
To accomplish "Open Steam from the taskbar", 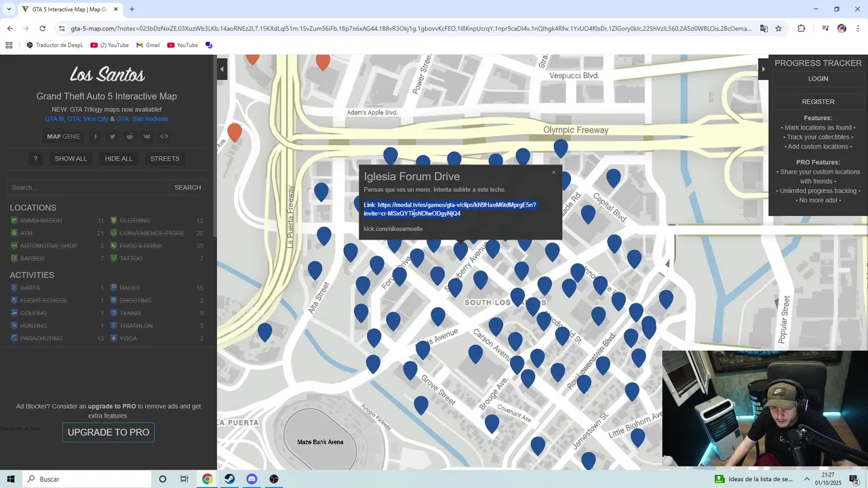I will [x=229, y=479].
